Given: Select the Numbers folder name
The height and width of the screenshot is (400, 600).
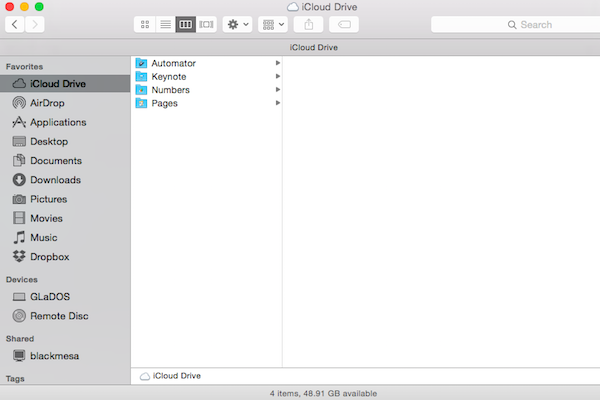Looking at the screenshot, I should click(170, 90).
